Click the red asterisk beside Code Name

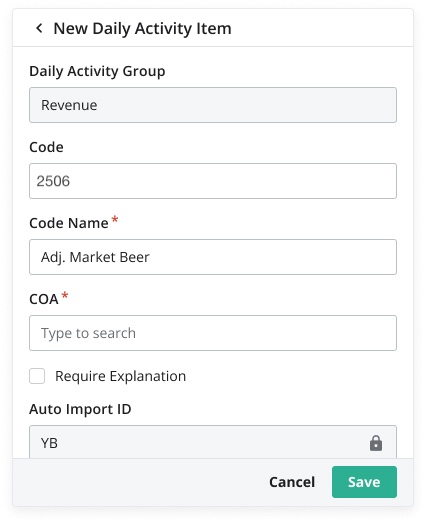(x=115, y=219)
